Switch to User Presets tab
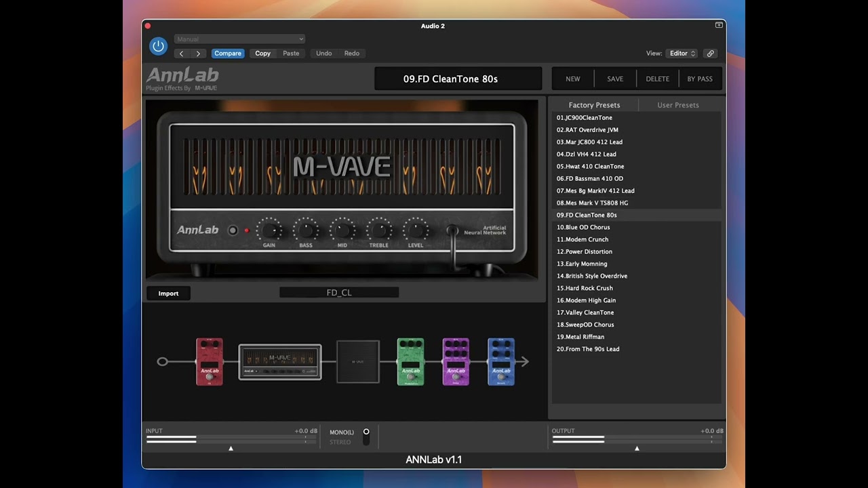The height and width of the screenshot is (488, 868). (678, 105)
